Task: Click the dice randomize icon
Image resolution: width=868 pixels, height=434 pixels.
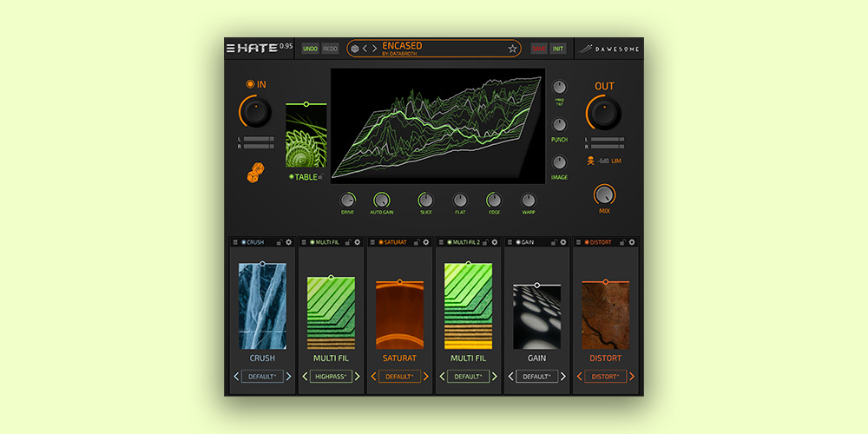Action: point(253,175)
